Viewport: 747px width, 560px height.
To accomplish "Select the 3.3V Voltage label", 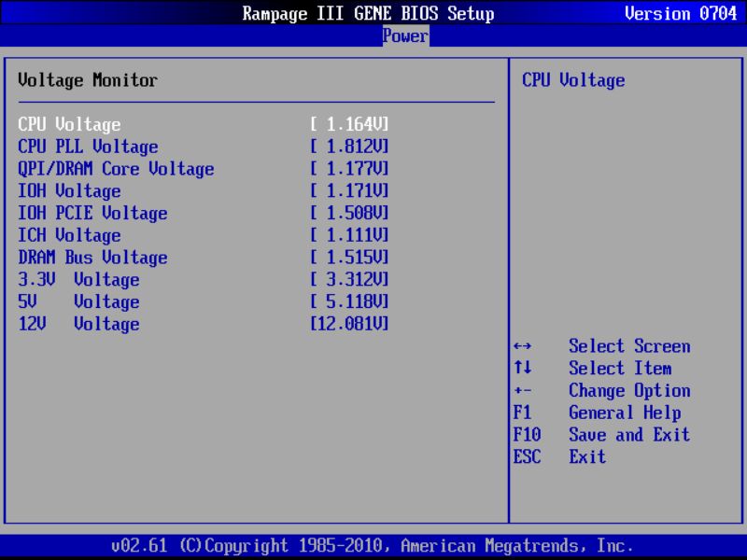I will point(79,280).
